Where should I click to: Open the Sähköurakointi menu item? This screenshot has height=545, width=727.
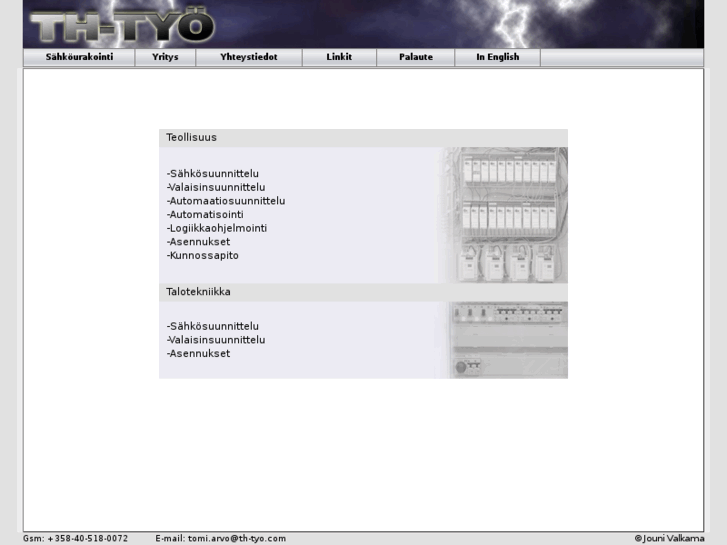[79, 57]
